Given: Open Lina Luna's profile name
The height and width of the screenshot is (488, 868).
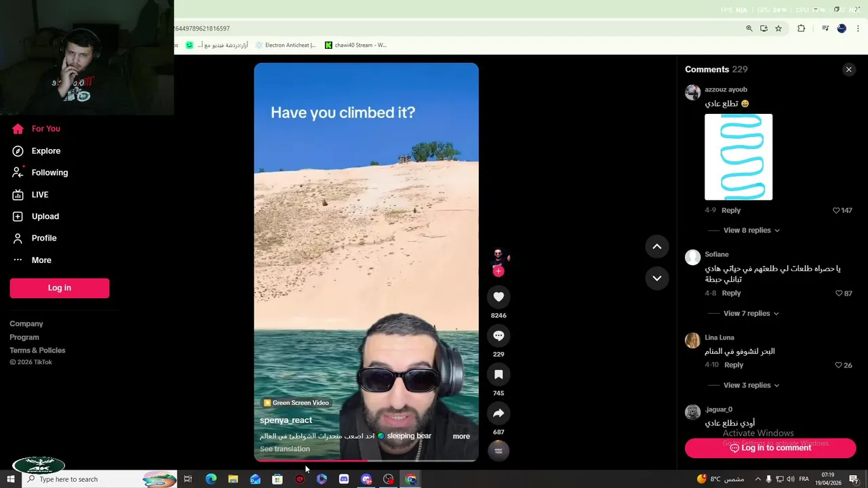Looking at the screenshot, I should 719,338.
